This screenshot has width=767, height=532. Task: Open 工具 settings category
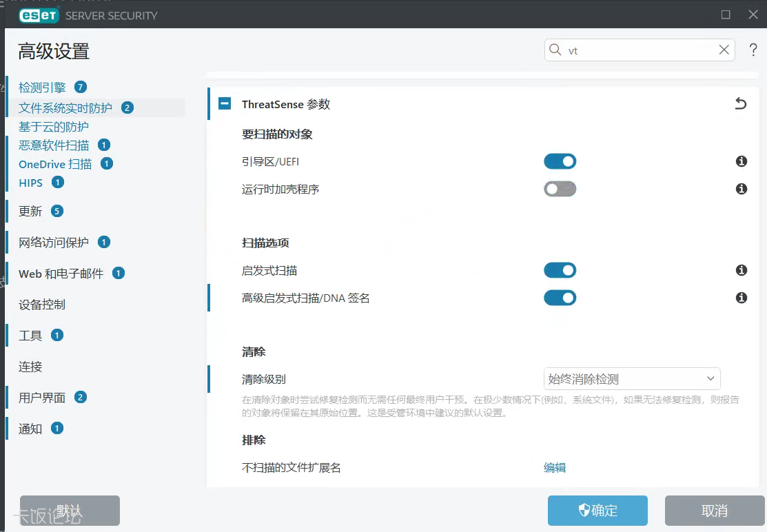30,336
